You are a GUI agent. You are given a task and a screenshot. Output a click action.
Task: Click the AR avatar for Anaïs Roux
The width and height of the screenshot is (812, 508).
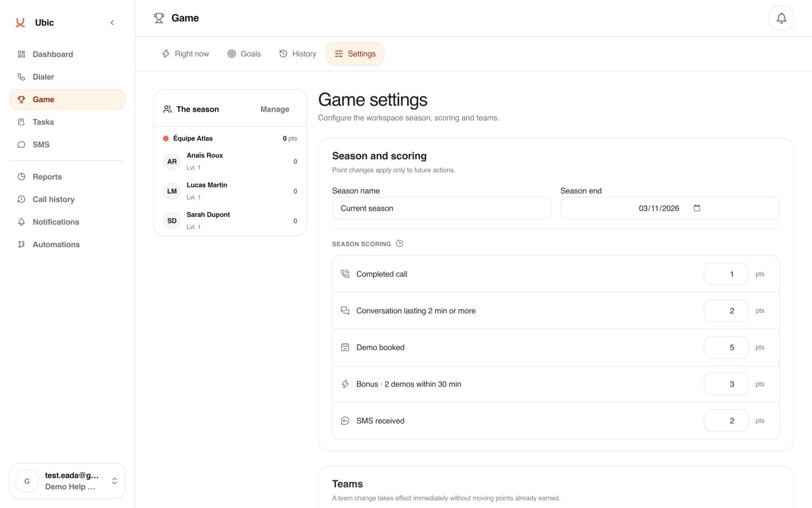(172, 161)
